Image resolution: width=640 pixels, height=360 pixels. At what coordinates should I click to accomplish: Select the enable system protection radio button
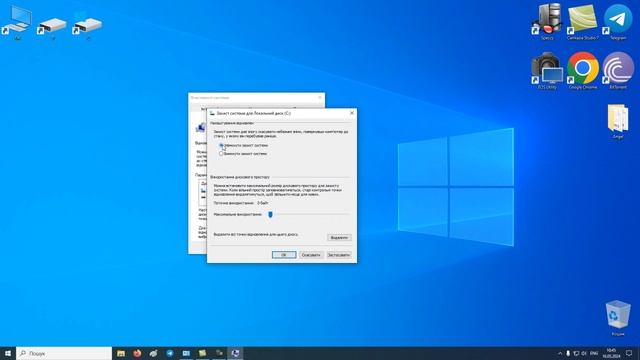click(221, 145)
